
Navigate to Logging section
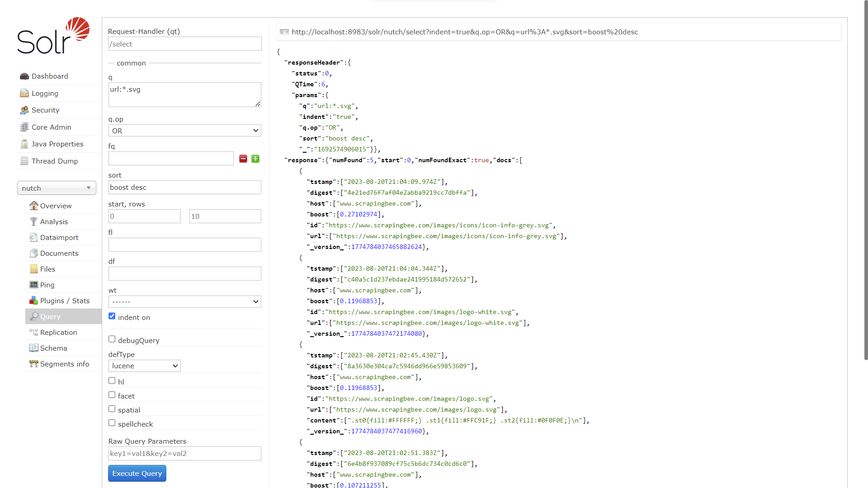click(x=45, y=94)
